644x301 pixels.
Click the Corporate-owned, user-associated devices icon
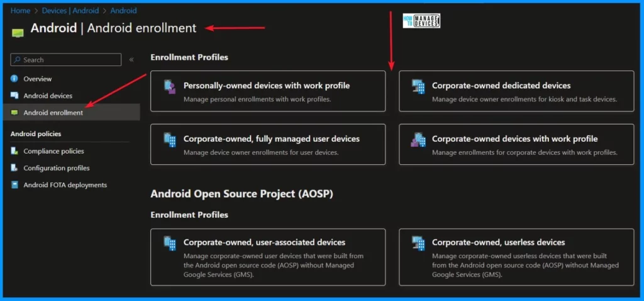click(x=170, y=244)
